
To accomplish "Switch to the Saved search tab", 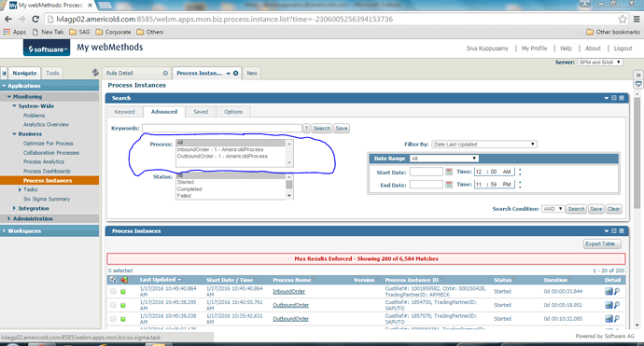I will pos(201,112).
